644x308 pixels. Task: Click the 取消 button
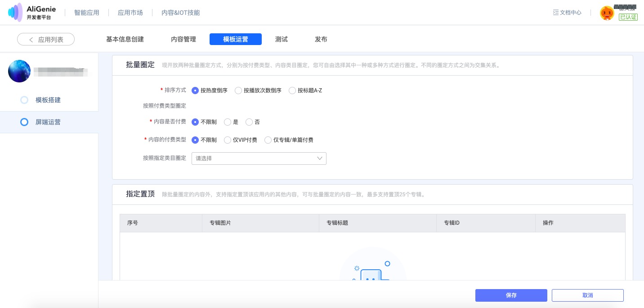[x=588, y=295]
